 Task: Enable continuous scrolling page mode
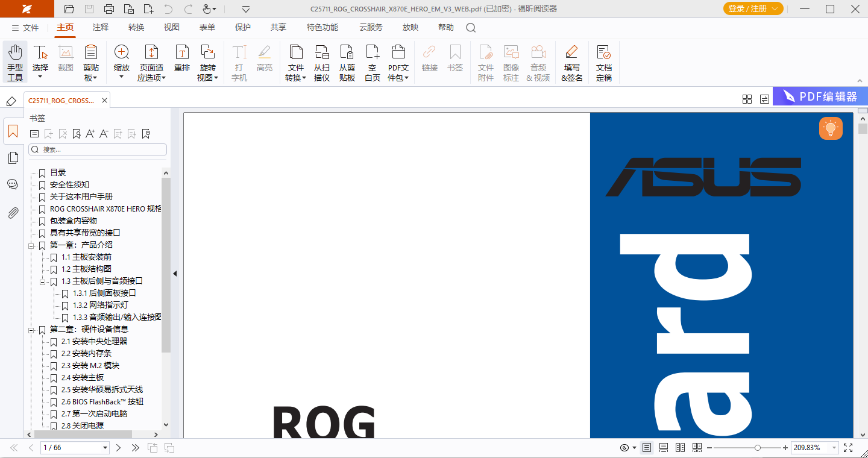point(664,448)
